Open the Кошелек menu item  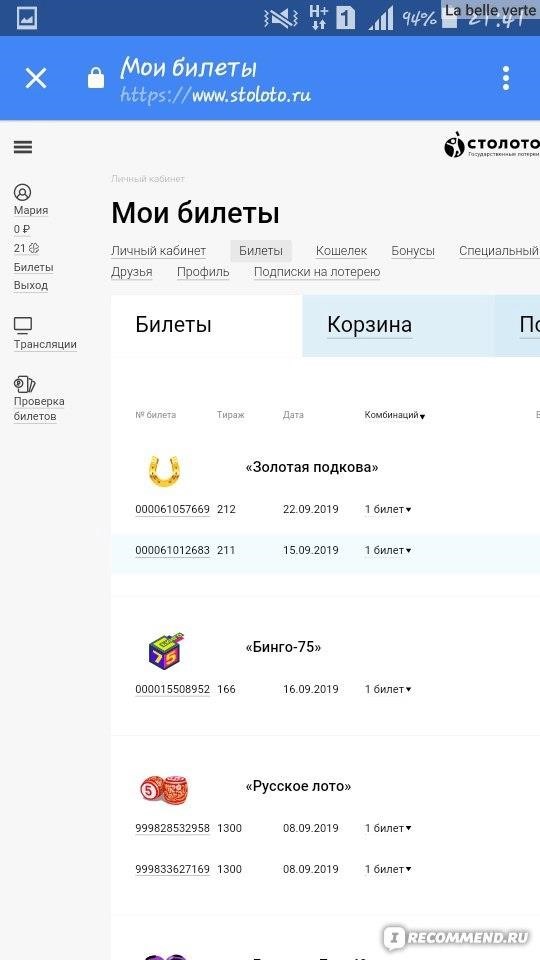point(342,251)
